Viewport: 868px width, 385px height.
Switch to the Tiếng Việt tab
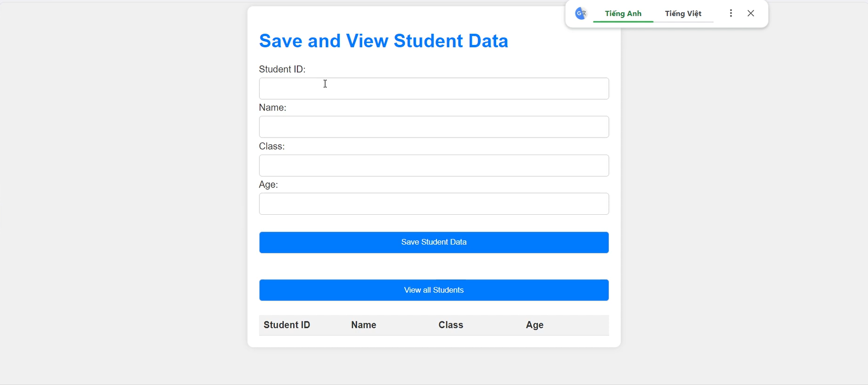683,14
